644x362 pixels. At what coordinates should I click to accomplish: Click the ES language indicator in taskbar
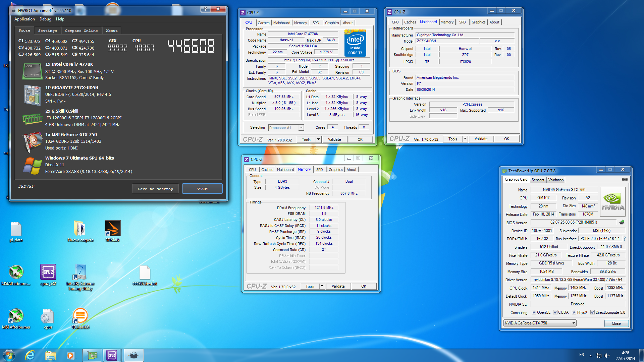[x=582, y=355]
